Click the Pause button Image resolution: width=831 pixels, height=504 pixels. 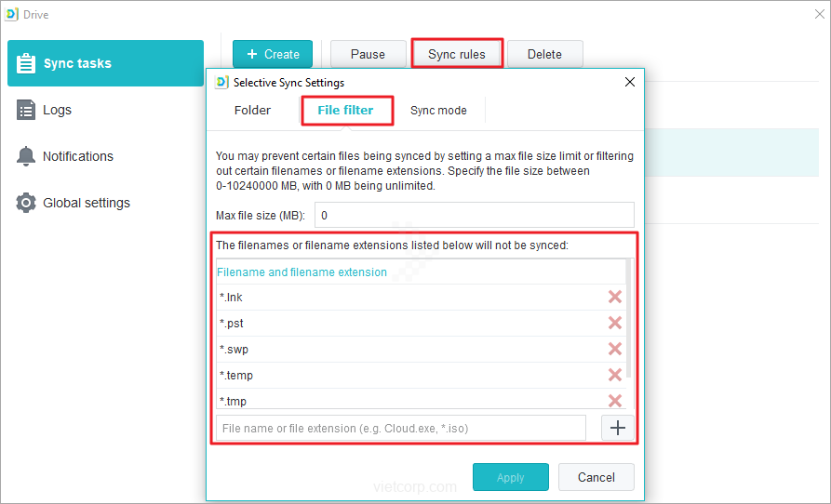368,54
